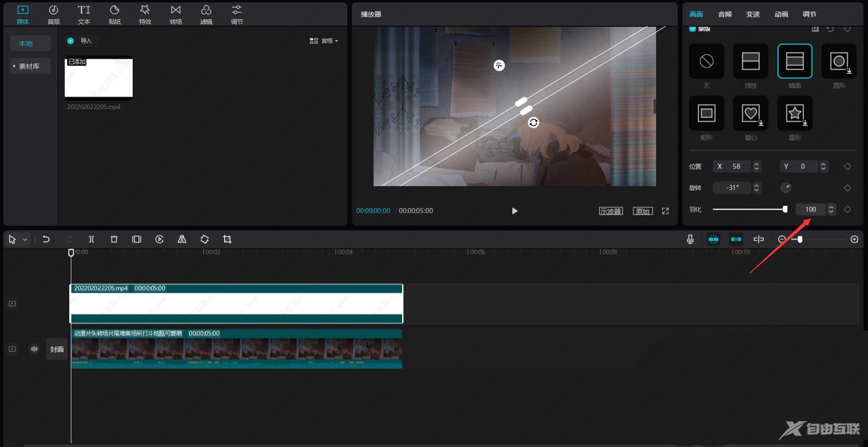Viewport: 868px width, 447px height.
Task: Add a keyframe for 位置 position
Action: tap(847, 167)
